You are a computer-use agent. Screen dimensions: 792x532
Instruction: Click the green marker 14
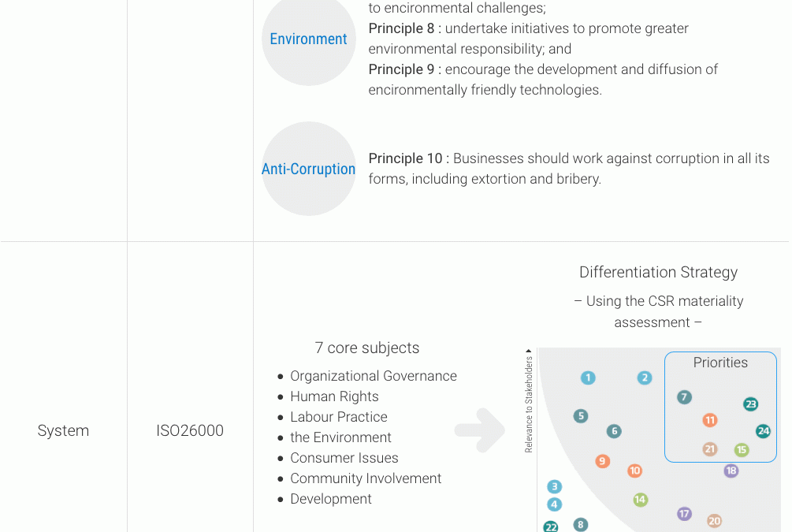pos(641,500)
